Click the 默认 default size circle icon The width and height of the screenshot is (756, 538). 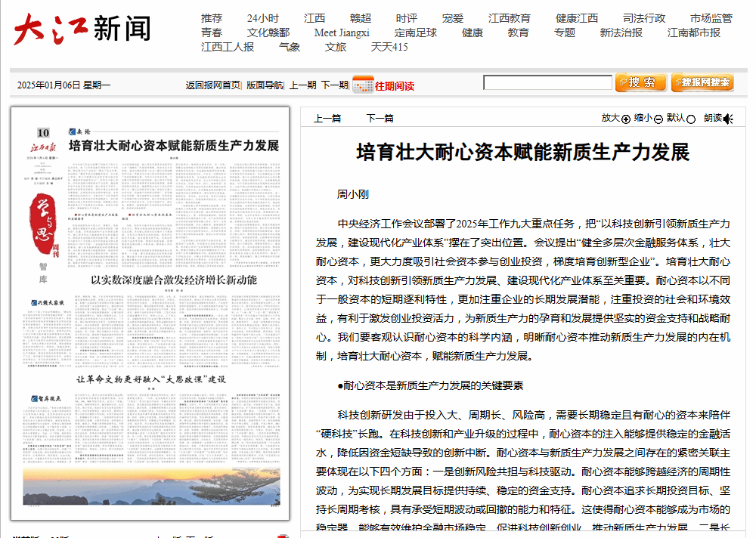click(691, 119)
